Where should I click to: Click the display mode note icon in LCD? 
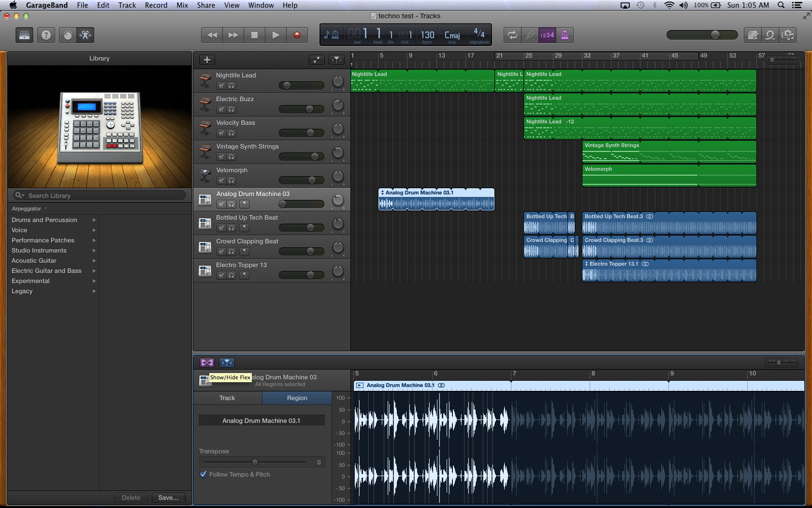click(x=332, y=34)
